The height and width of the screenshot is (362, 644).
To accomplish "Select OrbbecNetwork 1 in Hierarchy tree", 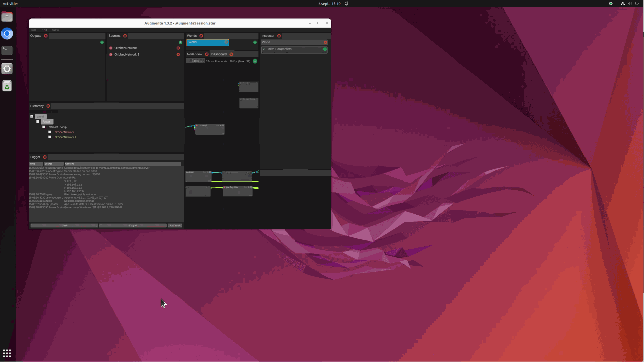I will click(66, 137).
